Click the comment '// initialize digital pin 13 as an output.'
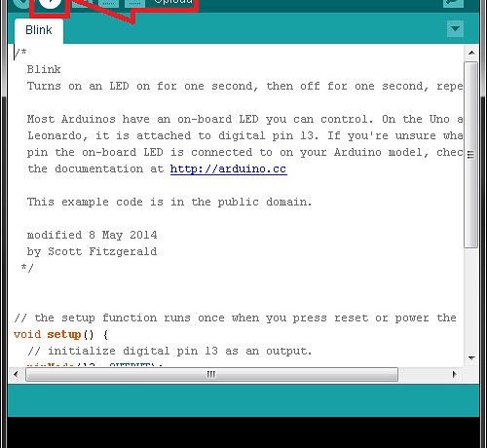This screenshot has width=487, height=448. pos(169,352)
